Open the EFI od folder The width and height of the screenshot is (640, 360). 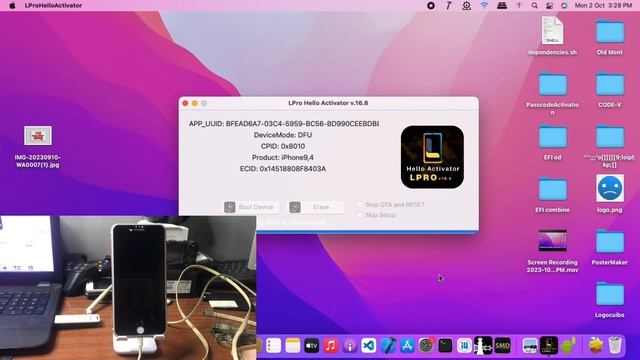pos(552,142)
